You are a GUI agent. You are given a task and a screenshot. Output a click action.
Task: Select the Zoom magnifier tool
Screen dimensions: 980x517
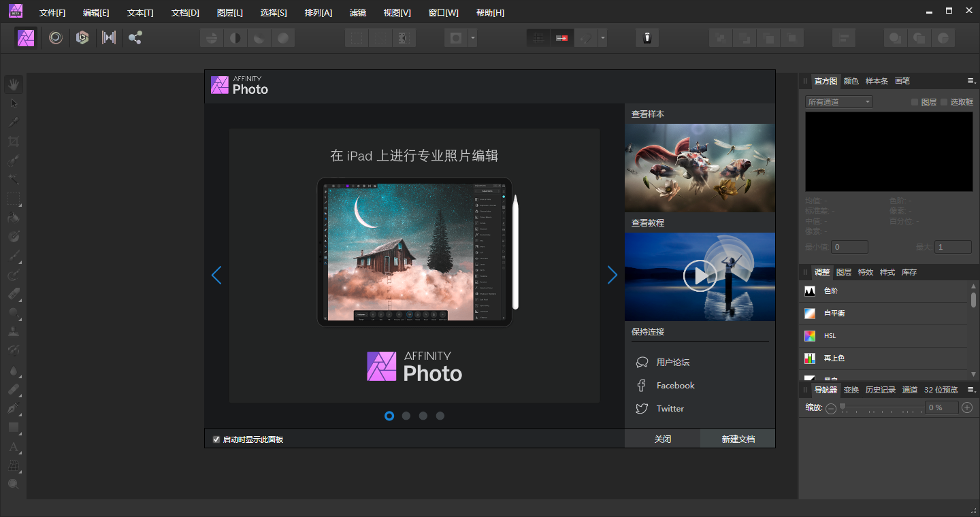[14, 484]
